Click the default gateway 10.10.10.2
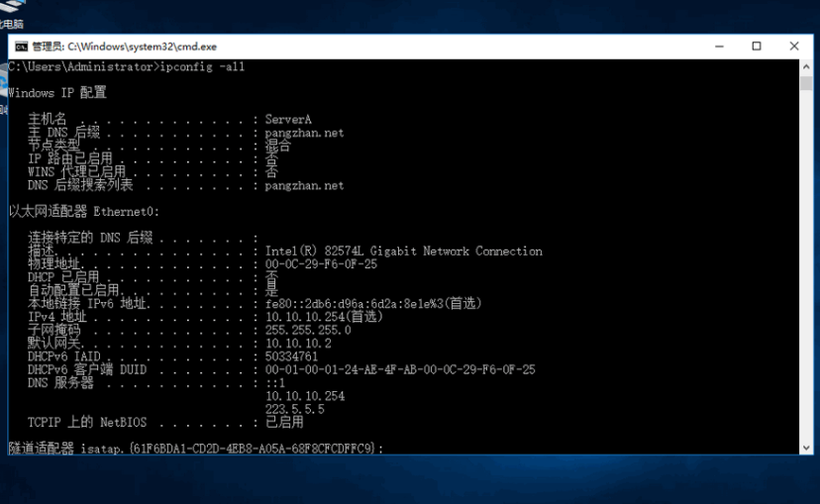This screenshot has height=504, width=820. click(x=298, y=343)
